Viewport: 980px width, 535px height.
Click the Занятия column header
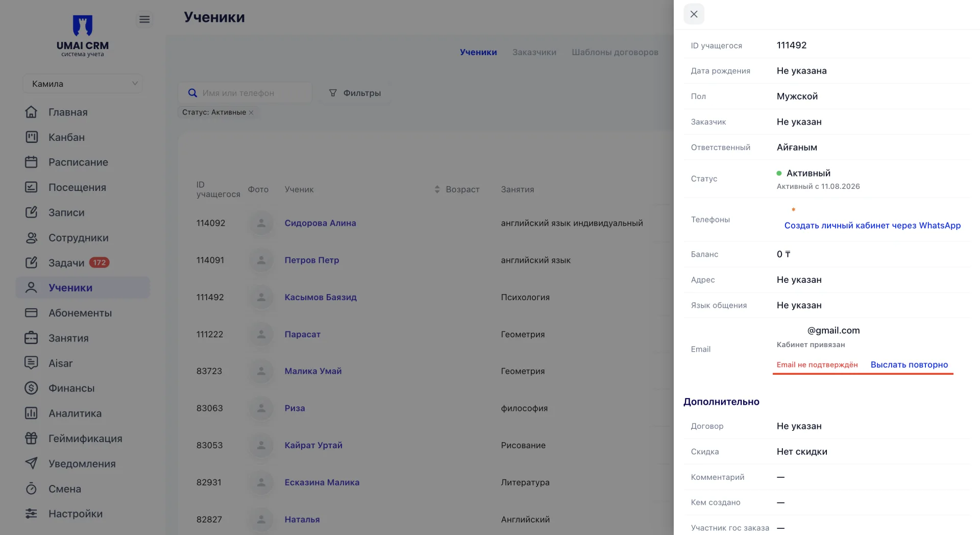pyautogui.click(x=517, y=189)
